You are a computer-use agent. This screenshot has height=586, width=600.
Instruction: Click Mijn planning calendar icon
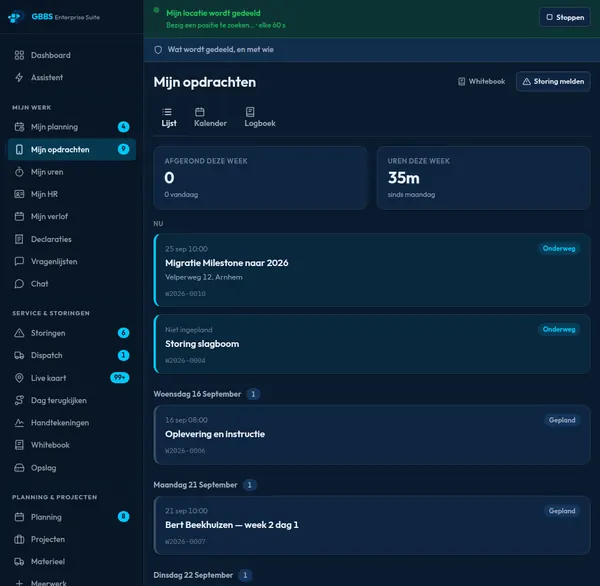[x=19, y=127]
